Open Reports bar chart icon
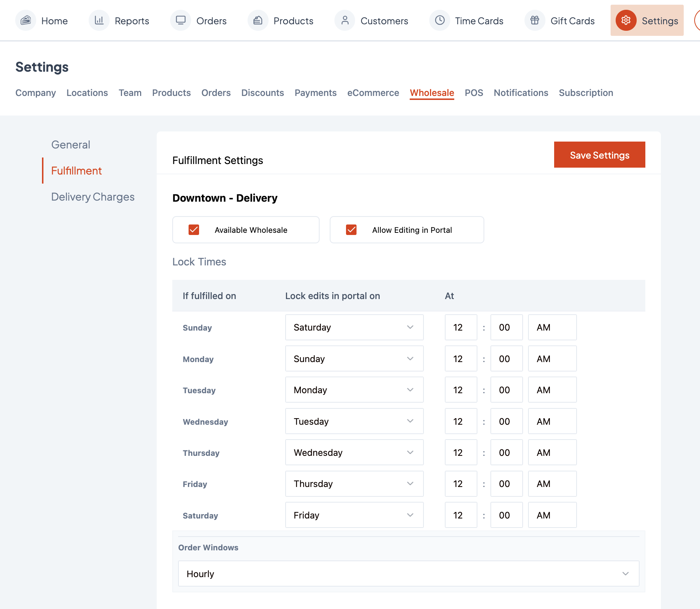This screenshot has height=609, width=700. coord(99,21)
